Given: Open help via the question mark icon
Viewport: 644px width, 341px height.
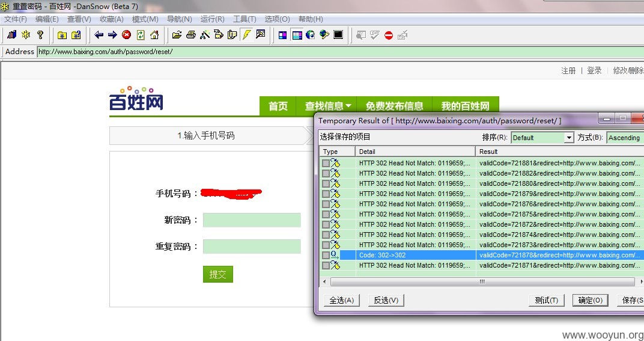Looking at the screenshot, I should tap(40, 35).
